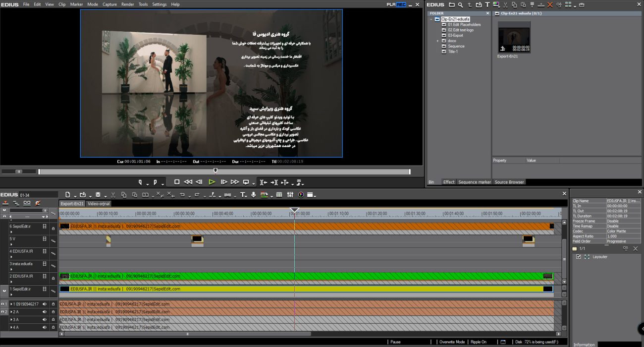
Task: Mute audio track 2 A speaker
Action: pyautogui.click(x=45, y=312)
